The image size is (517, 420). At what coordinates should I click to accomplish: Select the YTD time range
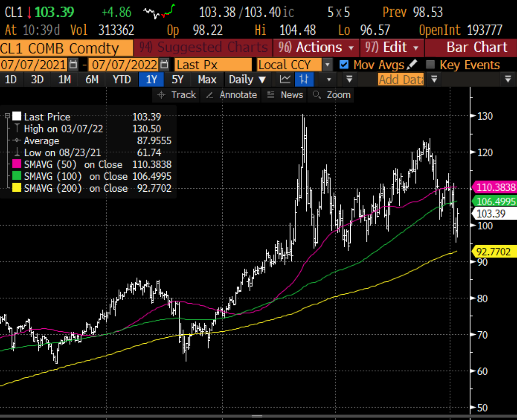coord(122,79)
